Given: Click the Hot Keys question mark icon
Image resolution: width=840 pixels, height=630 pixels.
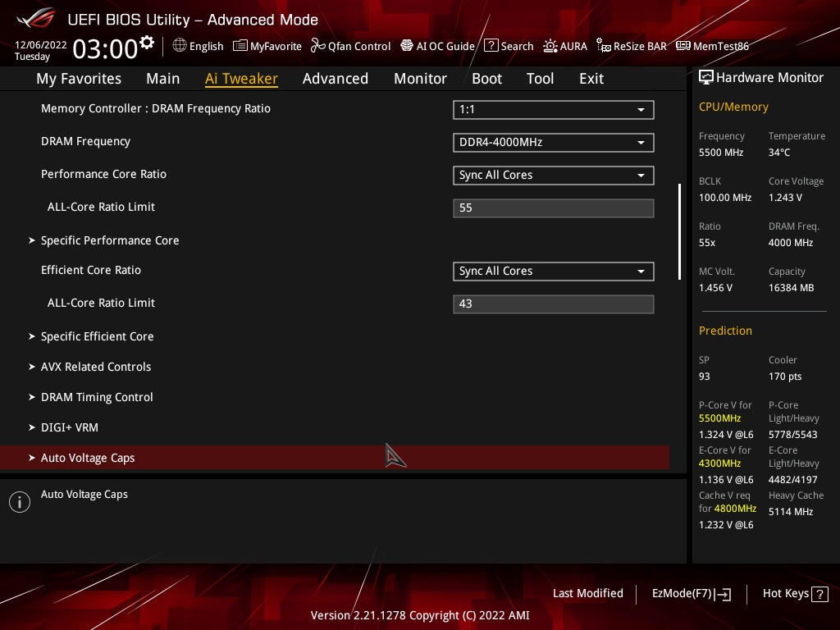Looking at the screenshot, I should [x=819, y=594].
